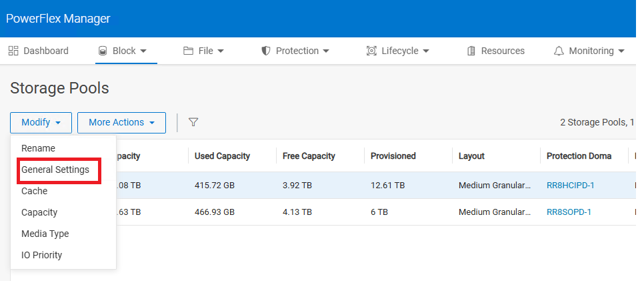Click the Block storage icon
Screen dimensions: 644x281
(103, 51)
